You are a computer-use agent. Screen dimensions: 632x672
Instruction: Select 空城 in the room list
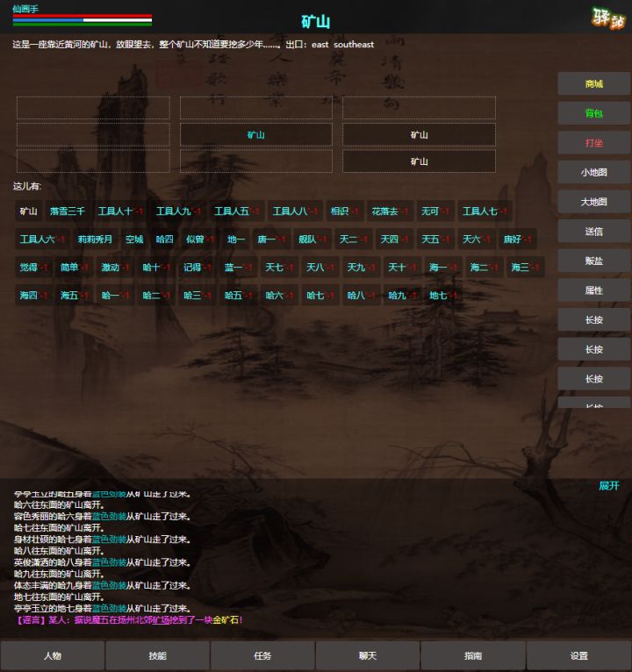(134, 239)
